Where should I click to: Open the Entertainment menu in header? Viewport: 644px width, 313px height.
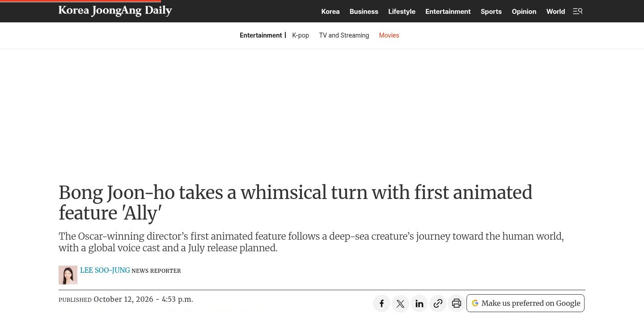tap(448, 12)
